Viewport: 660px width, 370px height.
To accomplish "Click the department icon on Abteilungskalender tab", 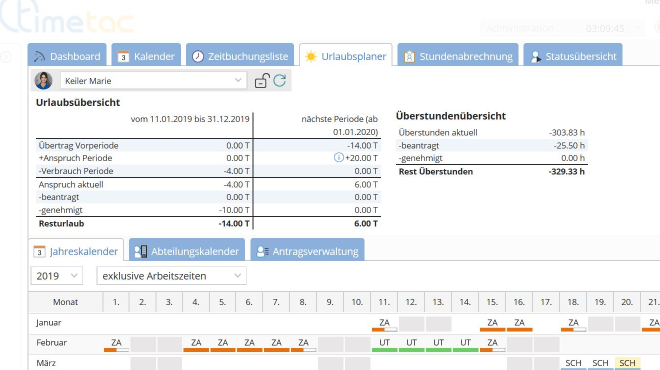I will (141, 251).
